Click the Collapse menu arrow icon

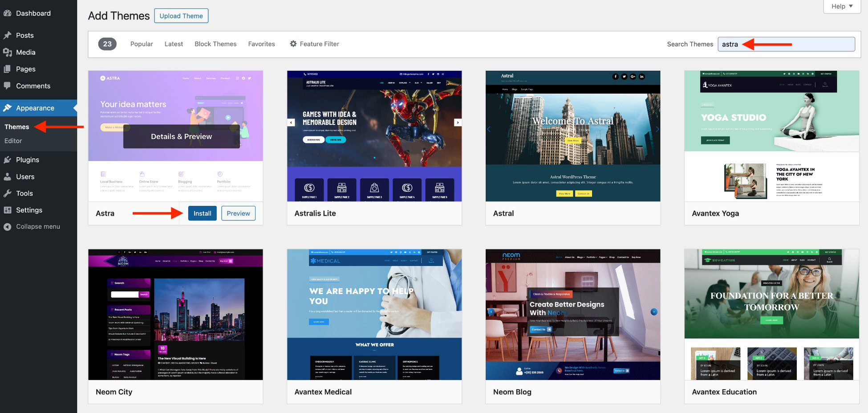point(7,227)
